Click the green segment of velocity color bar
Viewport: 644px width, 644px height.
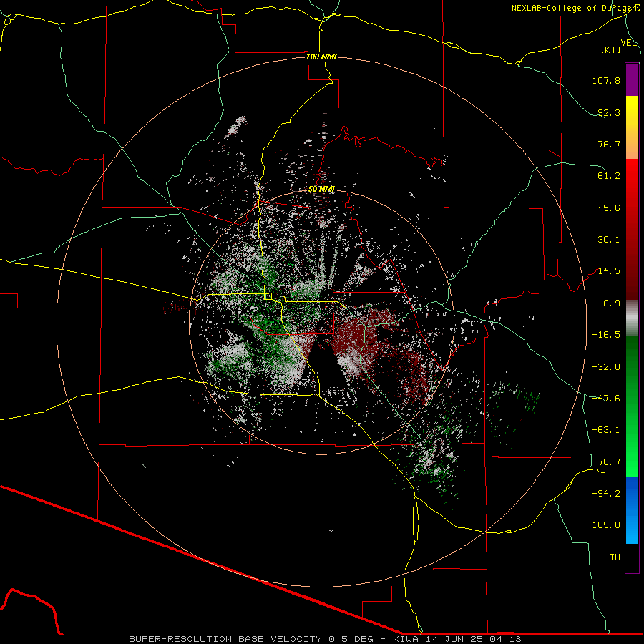click(632, 406)
